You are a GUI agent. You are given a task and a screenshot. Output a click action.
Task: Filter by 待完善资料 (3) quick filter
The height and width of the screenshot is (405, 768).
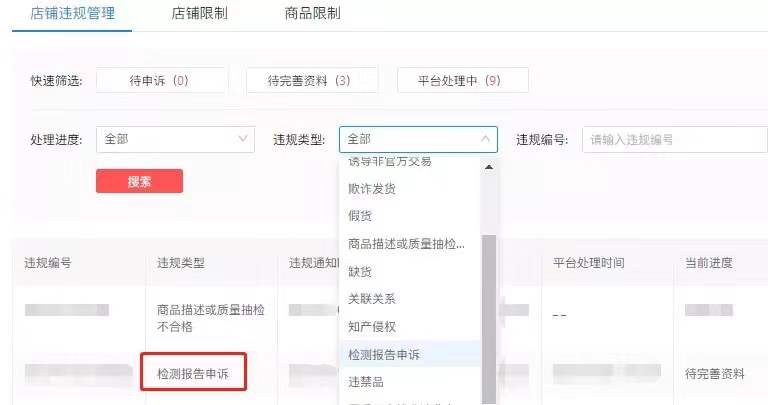click(x=312, y=80)
